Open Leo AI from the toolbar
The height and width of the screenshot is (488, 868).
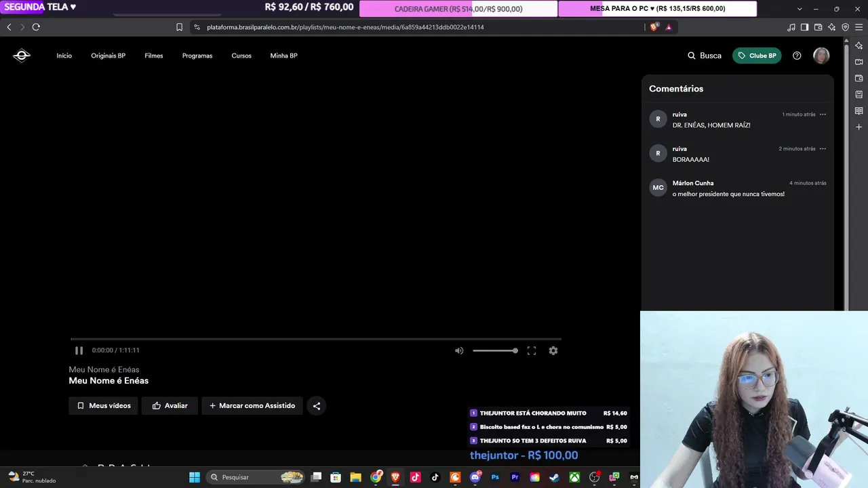[x=831, y=27]
